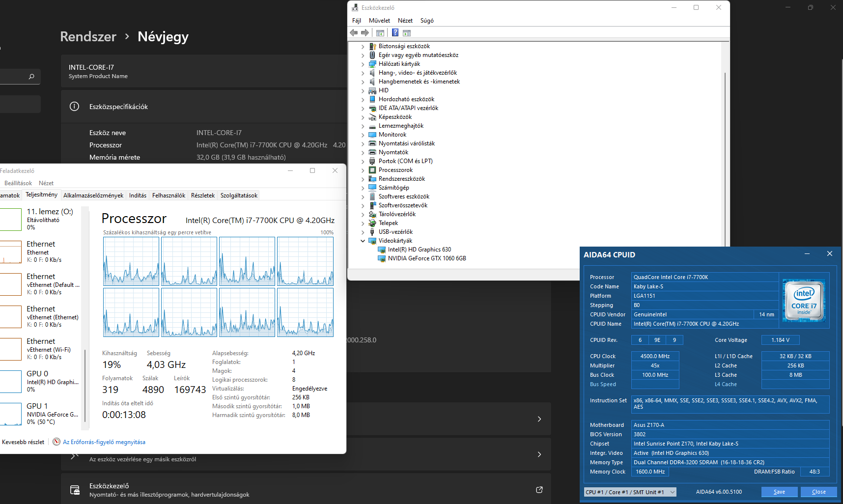The height and width of the screenshot is (504, 843).
Task: Click the Számítógép category icon
Action: point(372,188)
